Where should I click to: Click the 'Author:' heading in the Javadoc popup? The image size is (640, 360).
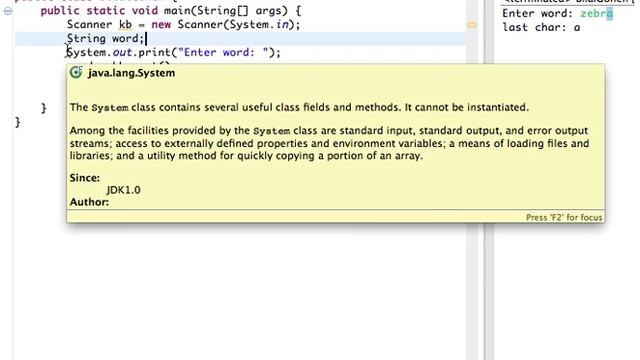89,202
